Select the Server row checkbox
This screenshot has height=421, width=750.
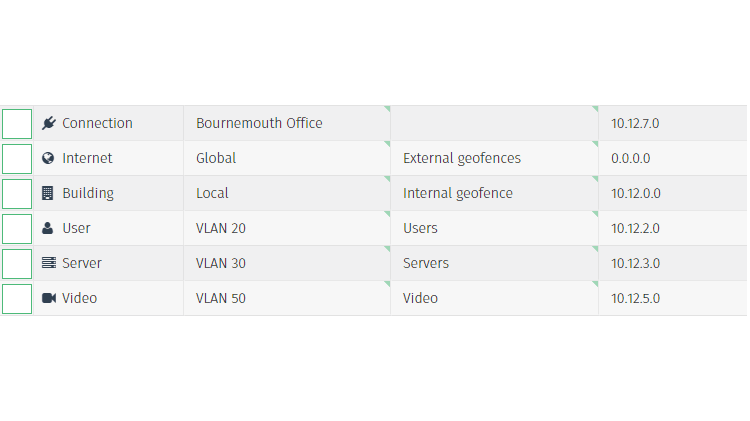pos(17,264)
